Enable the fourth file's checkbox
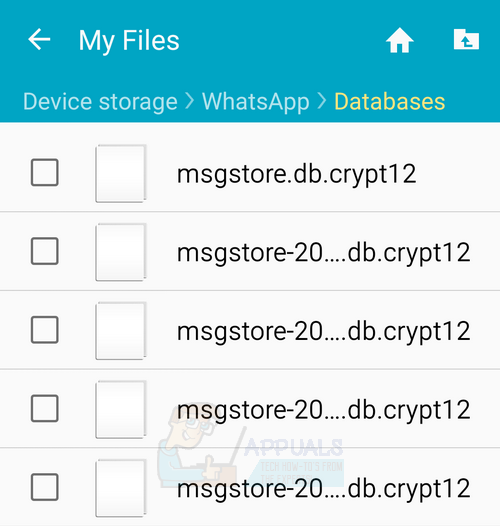This screenshot has height=526, width=500. coord(45,409)
